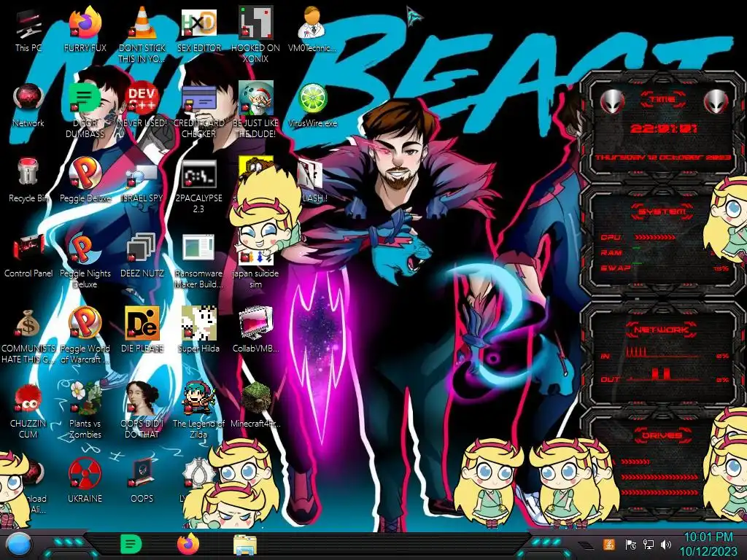Select the VirusWire.exe lime icon

[312, 105]
